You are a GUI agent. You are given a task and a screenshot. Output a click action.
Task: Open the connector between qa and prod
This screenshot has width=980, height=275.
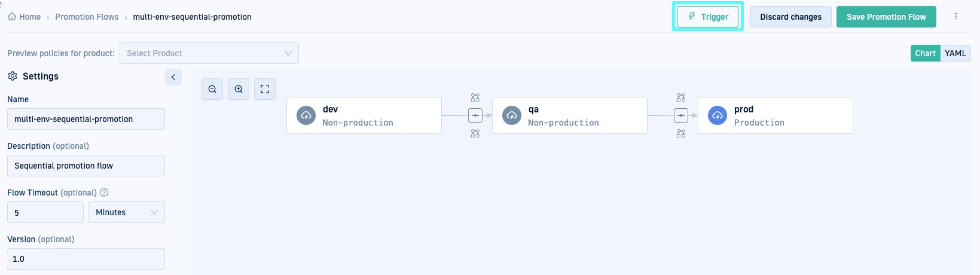pos(681,115)
